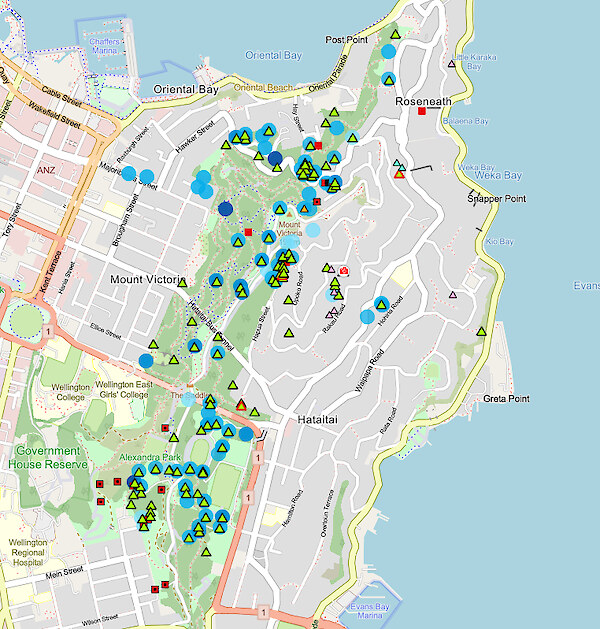This screenshot has height=629, width=600.
Task: Select the green triangle on Ellice Street's end
Action: coord(154,344)
